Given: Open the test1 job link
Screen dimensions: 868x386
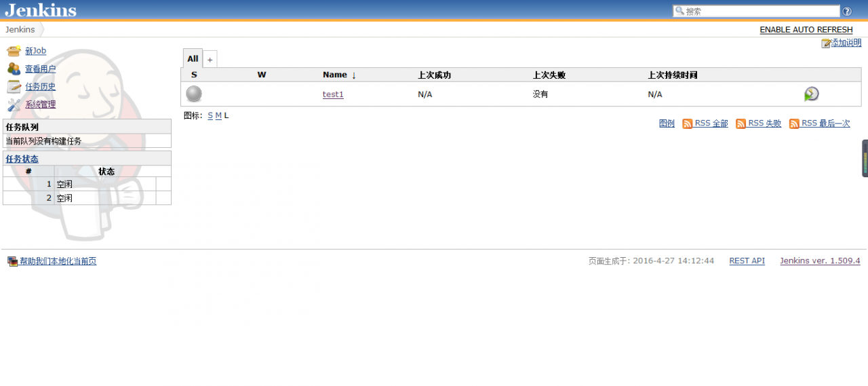Looking at the screenshot, I should click(333, 94).
